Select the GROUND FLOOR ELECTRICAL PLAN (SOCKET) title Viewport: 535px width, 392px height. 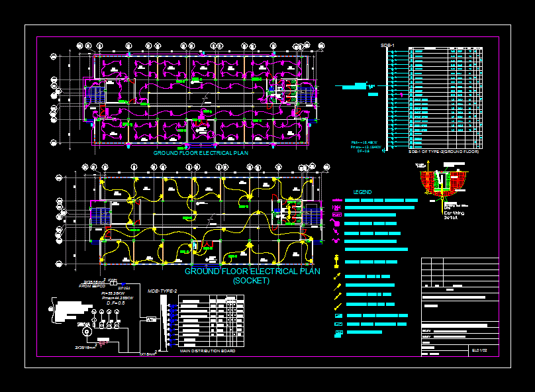(x=252, y=275)
